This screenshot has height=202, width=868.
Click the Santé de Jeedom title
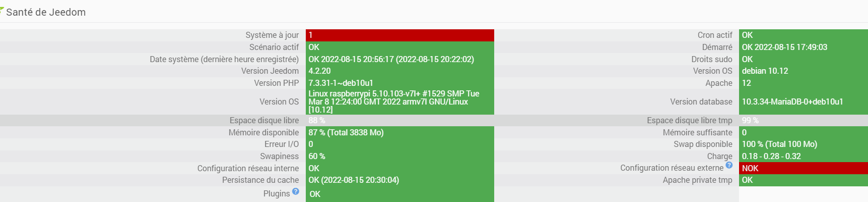(46, 12)
